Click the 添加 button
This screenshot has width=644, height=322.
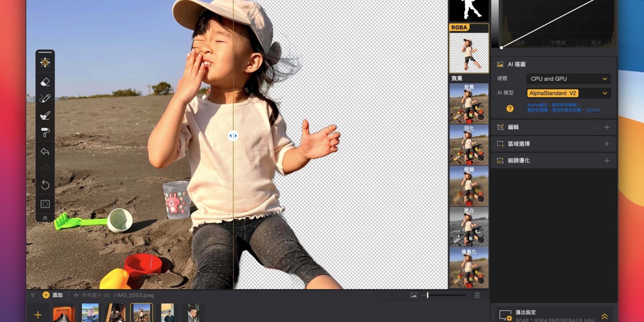coord(53,295)
